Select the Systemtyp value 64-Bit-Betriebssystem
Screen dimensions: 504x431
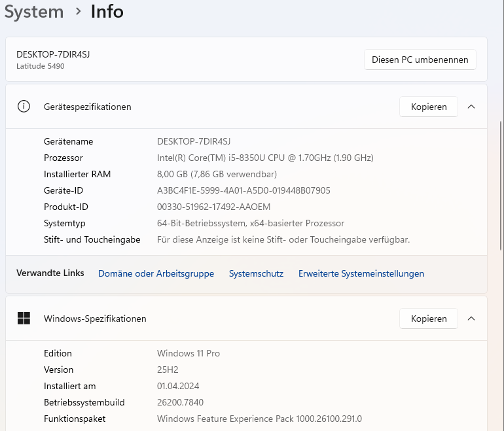click(251, 223)
